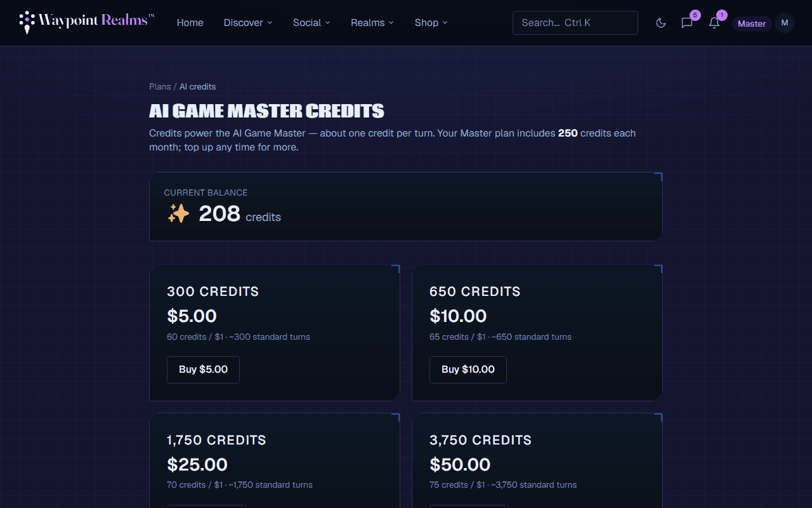Expand the Shop dropdown menu

(x=431, y=23)
